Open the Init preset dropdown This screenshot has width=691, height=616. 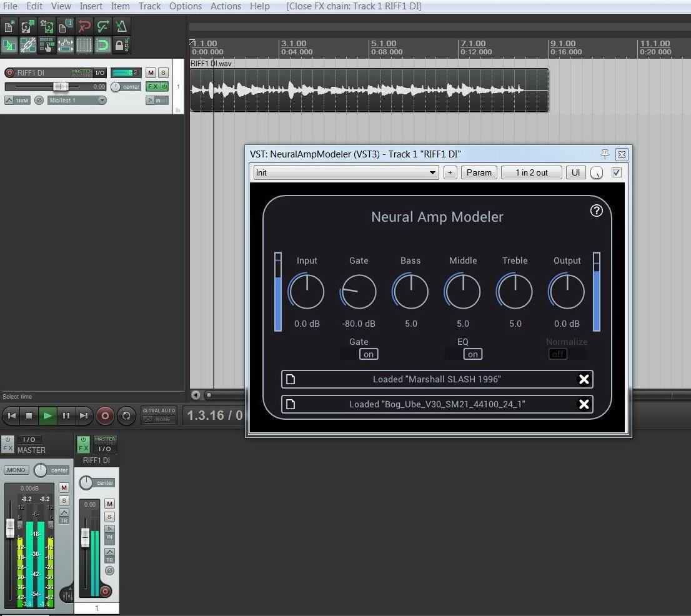click(x=346, y=172)
